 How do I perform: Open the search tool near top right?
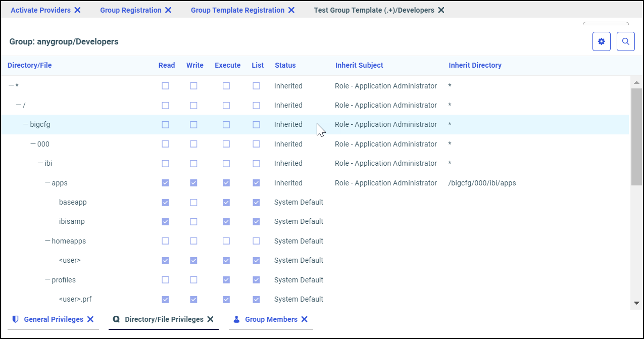(625, 41)
